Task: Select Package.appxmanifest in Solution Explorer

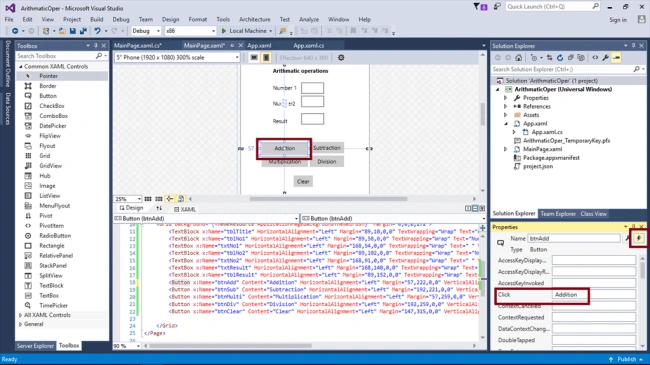Action: (551, 158)
